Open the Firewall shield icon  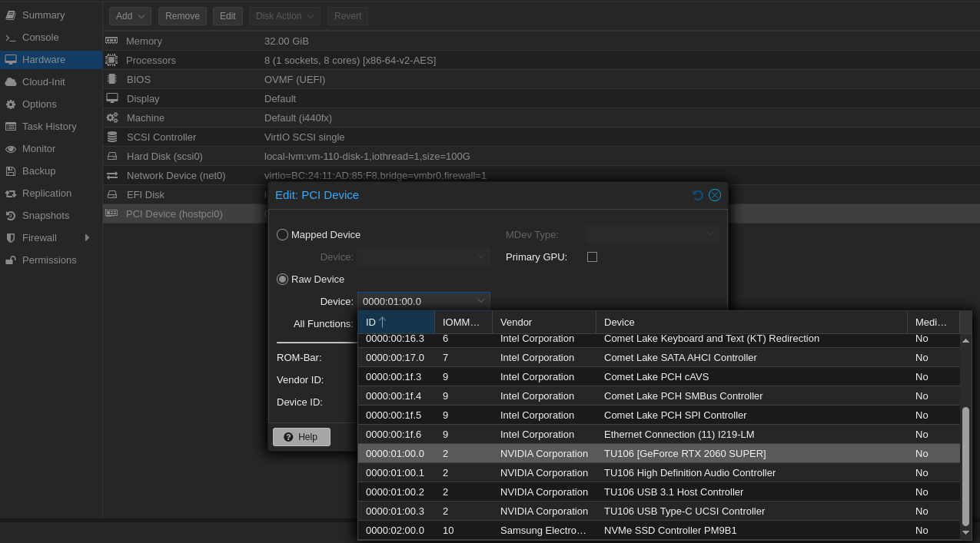[11, 238]
